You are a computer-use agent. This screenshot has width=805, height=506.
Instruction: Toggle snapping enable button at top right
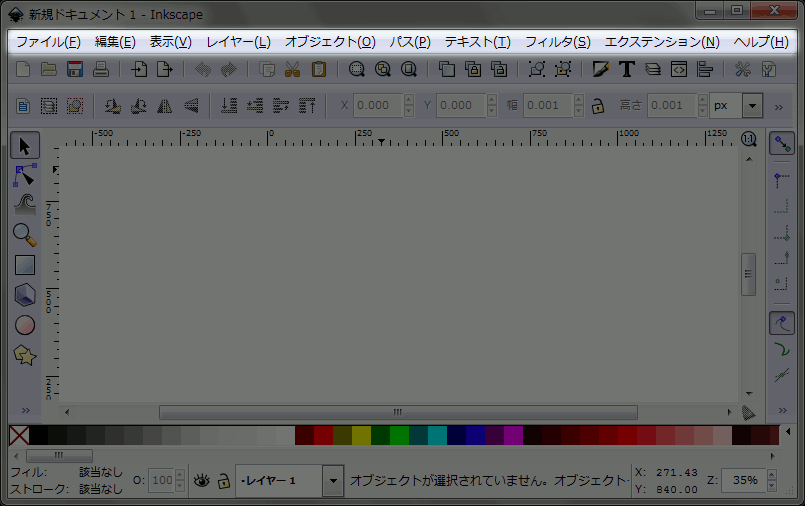tap(782, 144)
